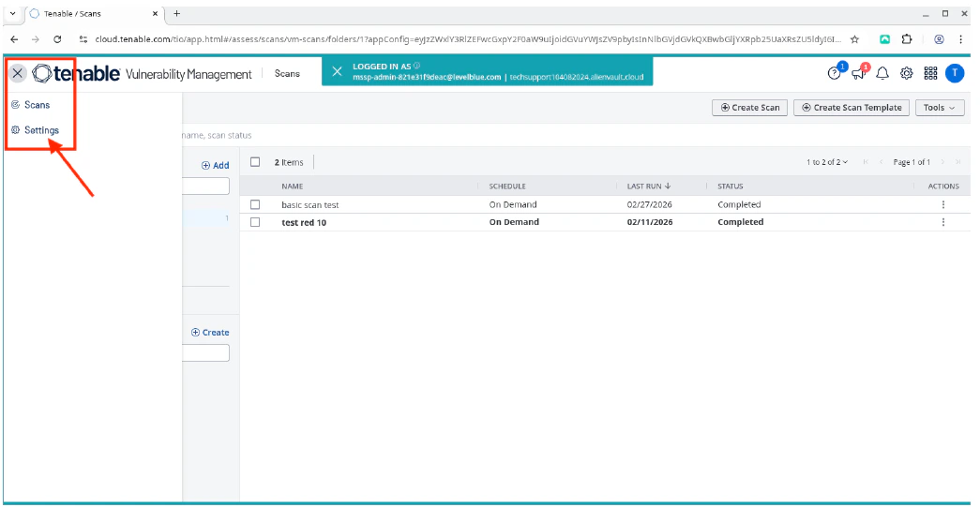Image resolution: width=980 pixels, height=507 pixels.
Task: Open the workspace apps grid icon
Action: pyautogui.click(x=930, y=74)
